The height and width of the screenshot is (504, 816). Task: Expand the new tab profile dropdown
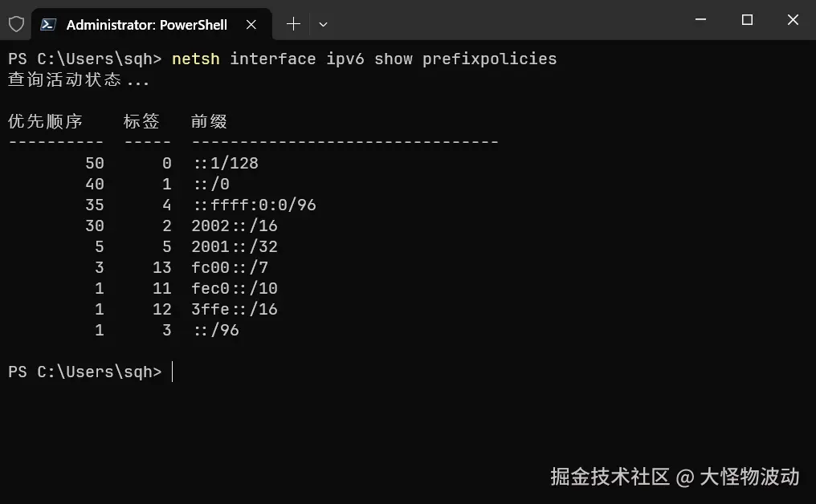[323, 24]
